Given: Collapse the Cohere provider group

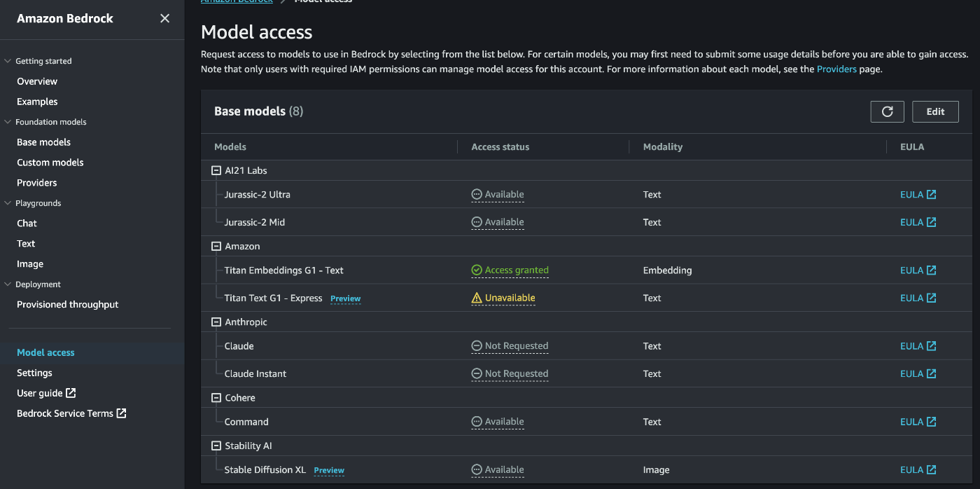Looking at the screenshot, I should pos(216,397).
